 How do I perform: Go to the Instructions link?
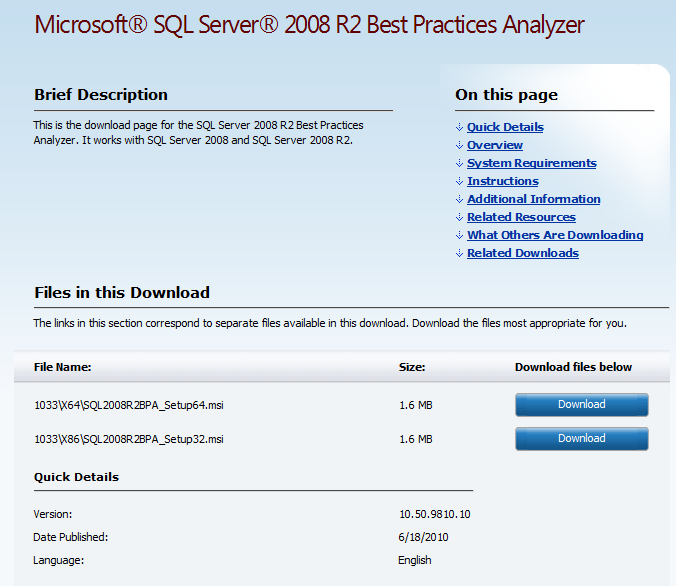coord(503,181)
